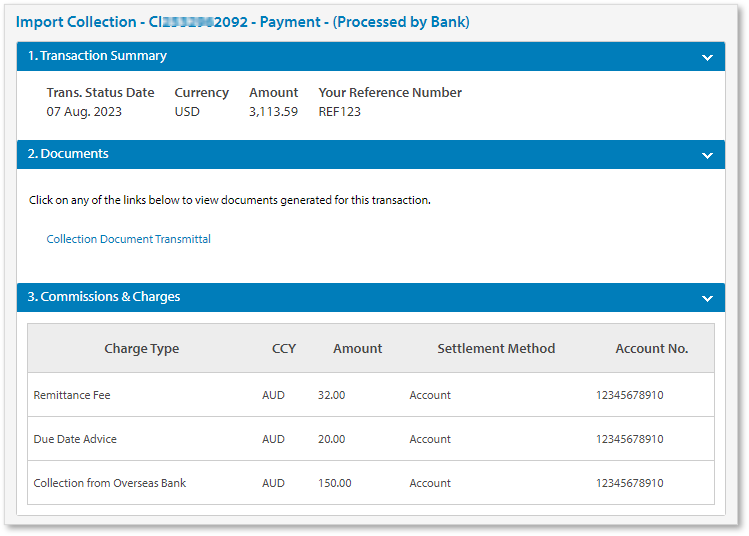Click the '3. Commissions & Charges' header title

coord(104,297)
